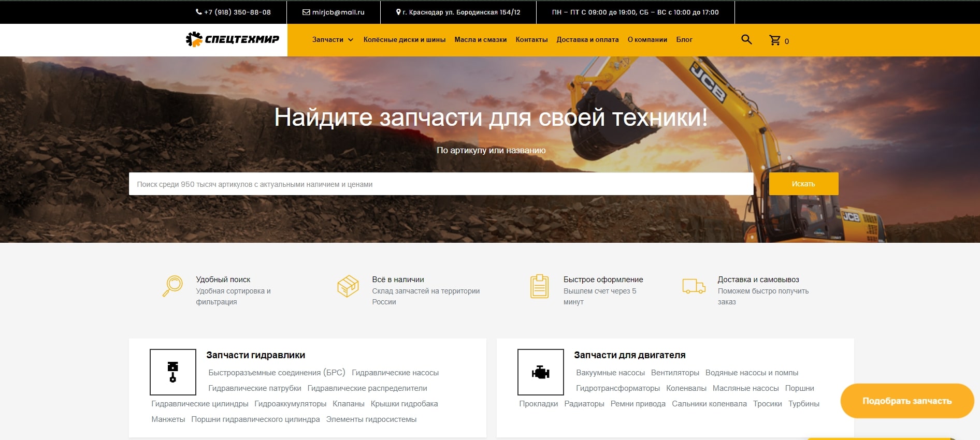Open Гидравлические патрубки link
Screen dimensions: 980x440
click(x=255, y=388)
